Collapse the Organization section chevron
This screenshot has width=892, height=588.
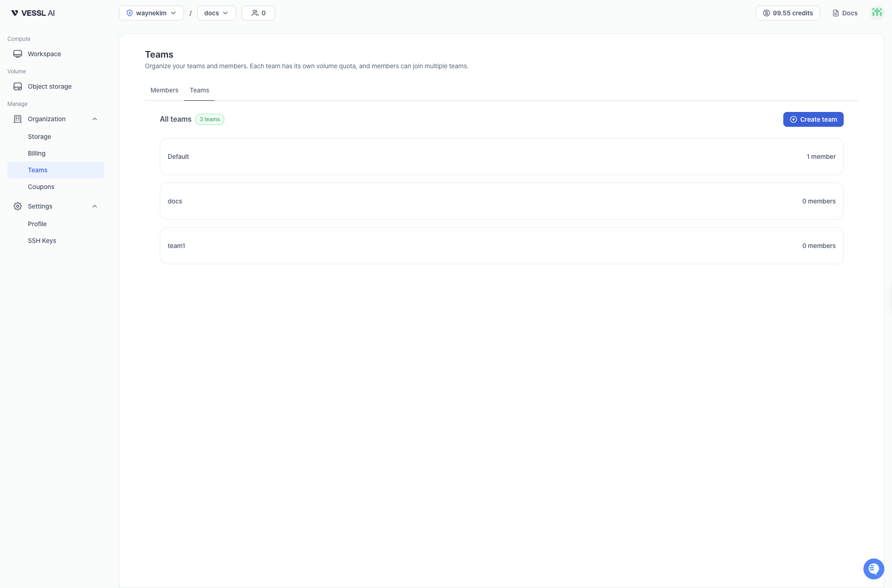tap(95, 119)
